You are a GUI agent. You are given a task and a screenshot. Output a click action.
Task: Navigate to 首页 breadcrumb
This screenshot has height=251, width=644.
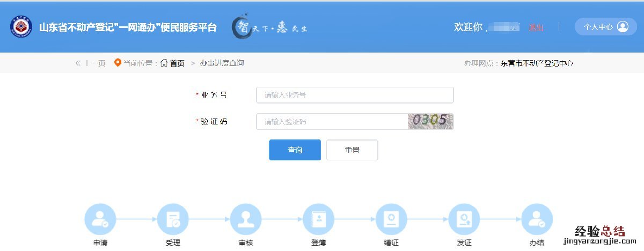tap(177, 63)
